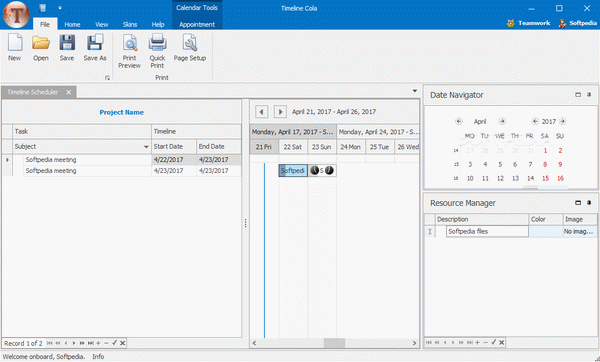Click timeline scrollbar left arrow
The height and width of the screenshot is (362, 600).
click(254, 343)
